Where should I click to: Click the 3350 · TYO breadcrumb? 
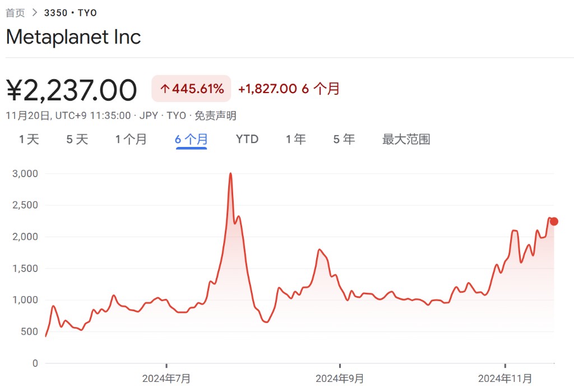pyautogui.click(x=70, y=13)
